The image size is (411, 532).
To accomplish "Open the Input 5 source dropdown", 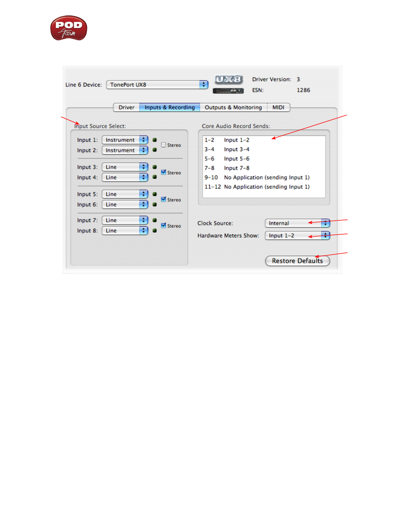I will click(x=125, y=194).
